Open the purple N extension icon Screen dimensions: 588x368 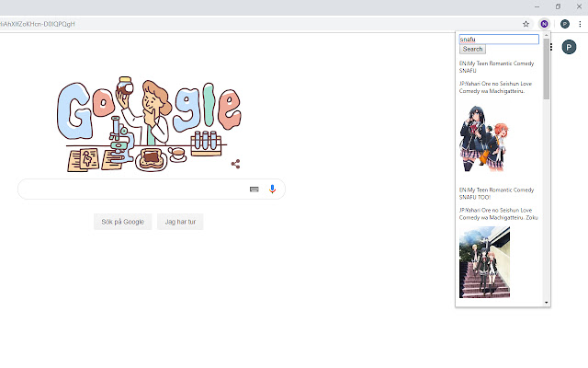[x=544, y=24]
